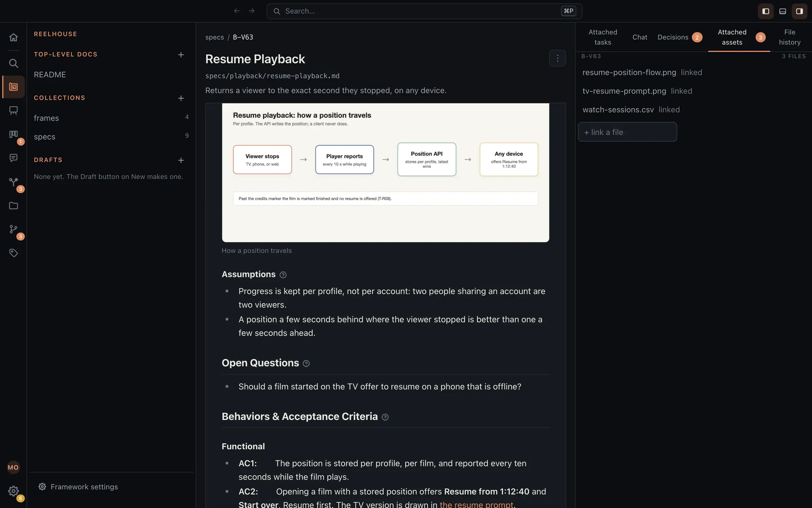This screenshot has height=508, width=812.
Task: Click the help icon beside Open Questions
Action: click(306, 364)
